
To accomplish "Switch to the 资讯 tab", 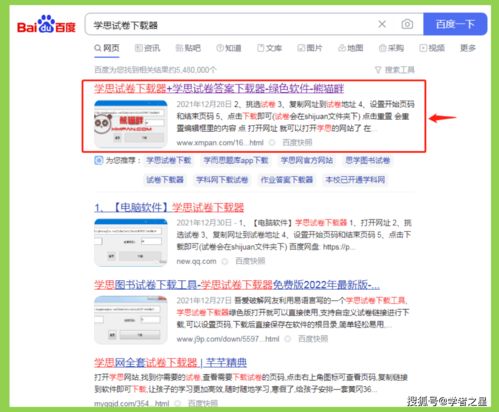I will coord(147,48).
